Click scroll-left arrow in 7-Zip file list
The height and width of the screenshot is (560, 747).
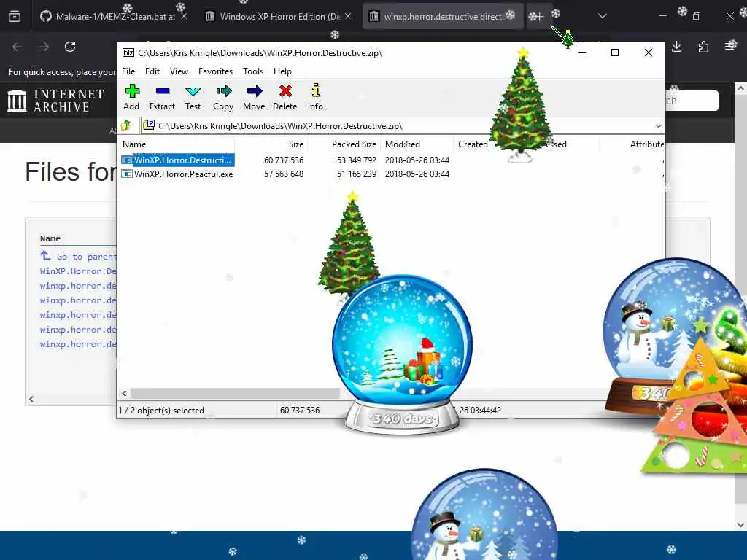tap(124, 393)
